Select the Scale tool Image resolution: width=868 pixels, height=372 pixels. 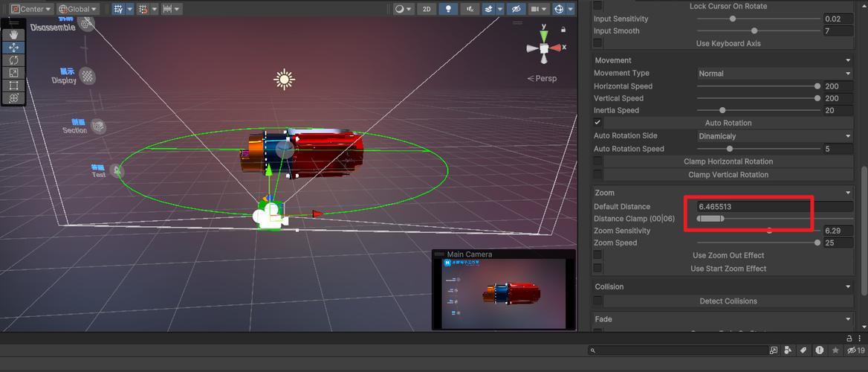click(14, 73)
